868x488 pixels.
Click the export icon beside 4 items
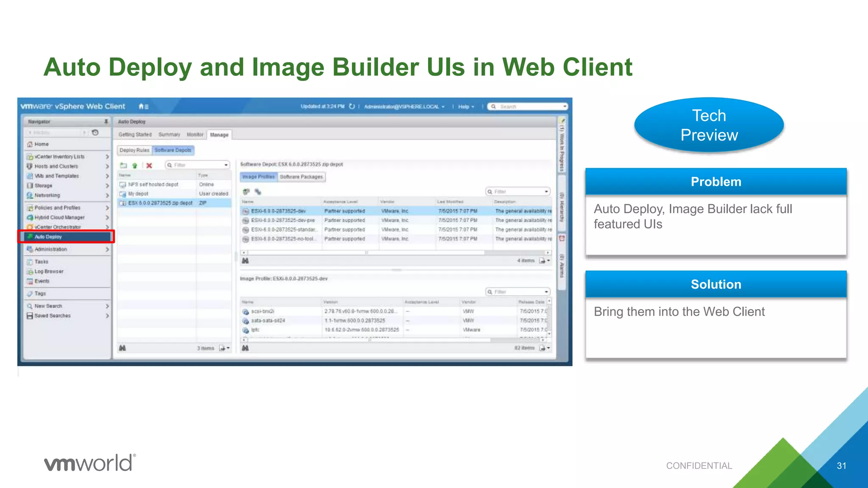tap(544, 261)
